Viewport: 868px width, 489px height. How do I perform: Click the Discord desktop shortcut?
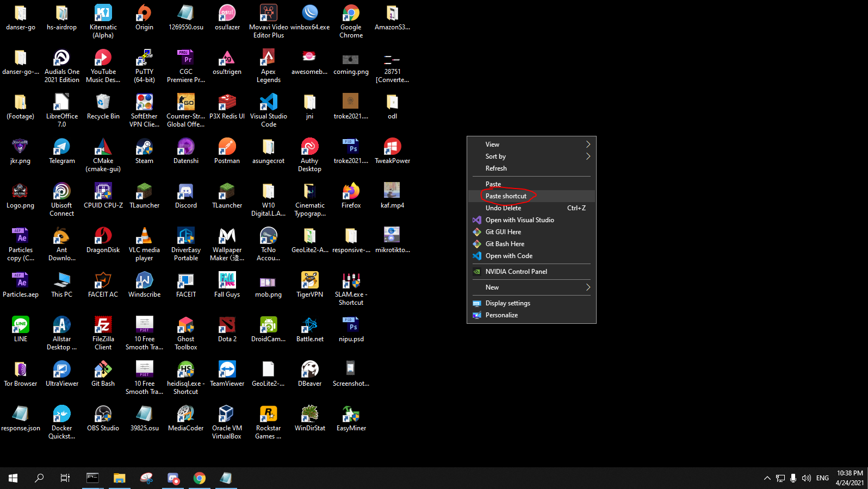185,196
